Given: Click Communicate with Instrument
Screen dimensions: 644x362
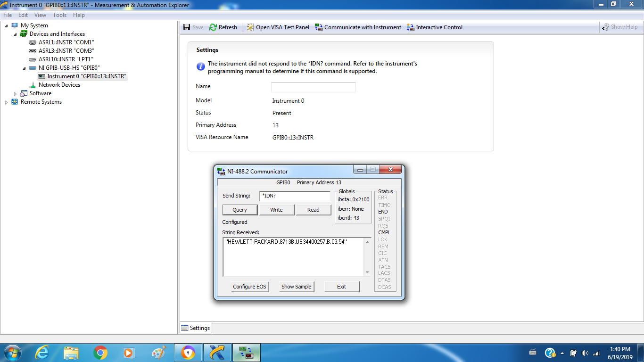Looking at the screenshot, I should pos(358,27).
